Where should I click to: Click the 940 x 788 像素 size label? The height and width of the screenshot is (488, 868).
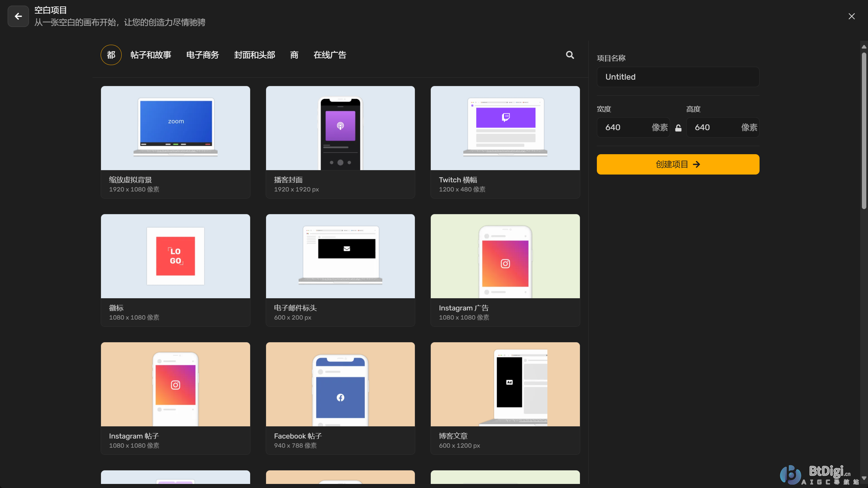click(296, 446)
